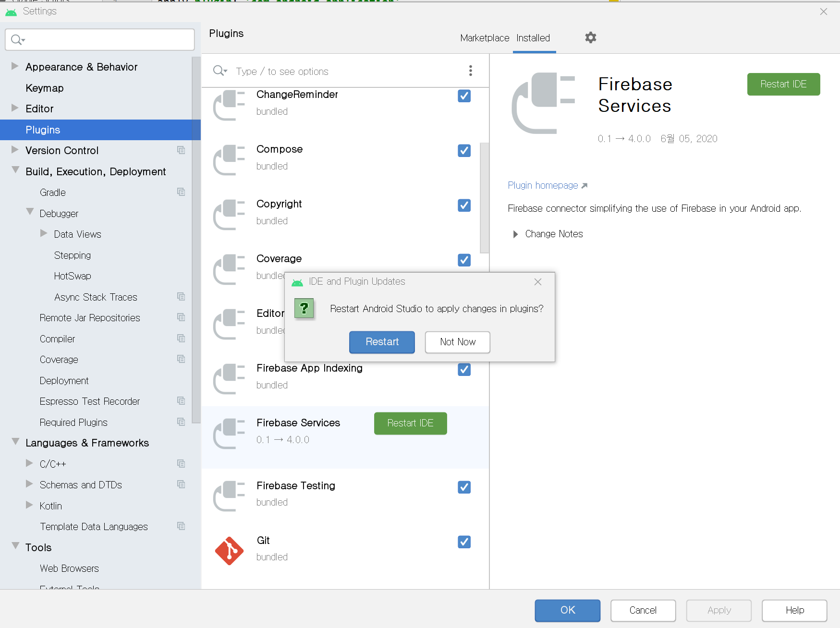This screenshot has width=840, height=628.
Task: Disable the Copyright plugin checkbox
Action: tap(464, 205)
